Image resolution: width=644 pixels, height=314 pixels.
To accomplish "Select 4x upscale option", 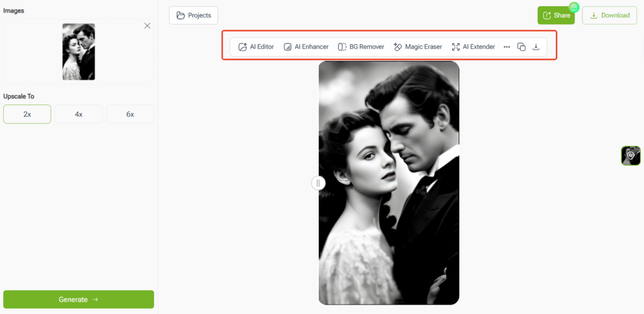I will click(79, 115).
